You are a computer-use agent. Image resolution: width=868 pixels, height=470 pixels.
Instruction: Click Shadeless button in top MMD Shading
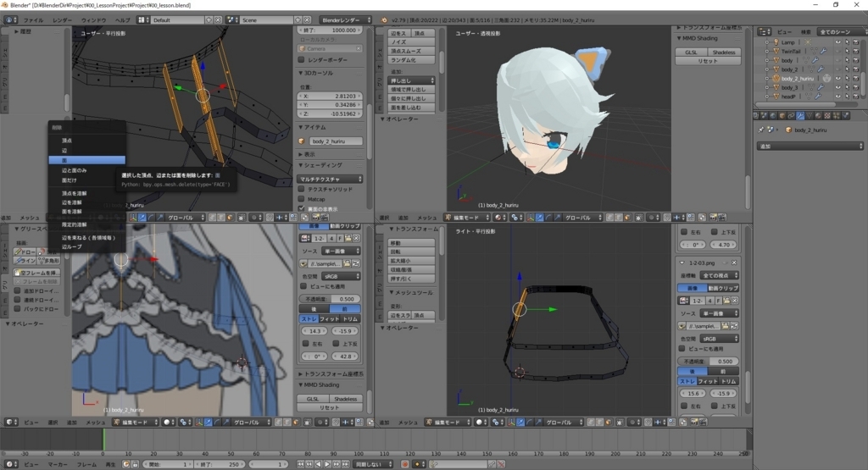[724, 52]
